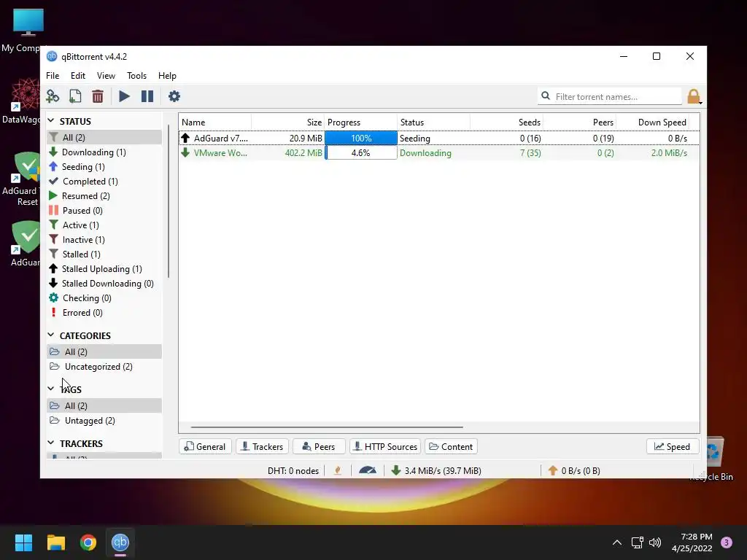Image resolution: width=747 pixels, height=560 pixels.
Task: Open the Windows Start menu
Action: click(23, 542)
